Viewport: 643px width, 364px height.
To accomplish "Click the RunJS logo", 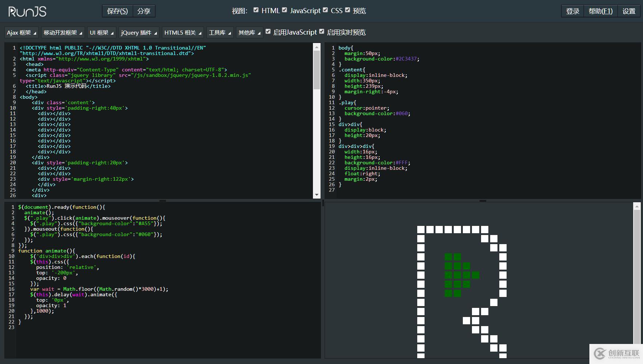I will (27, 12).
